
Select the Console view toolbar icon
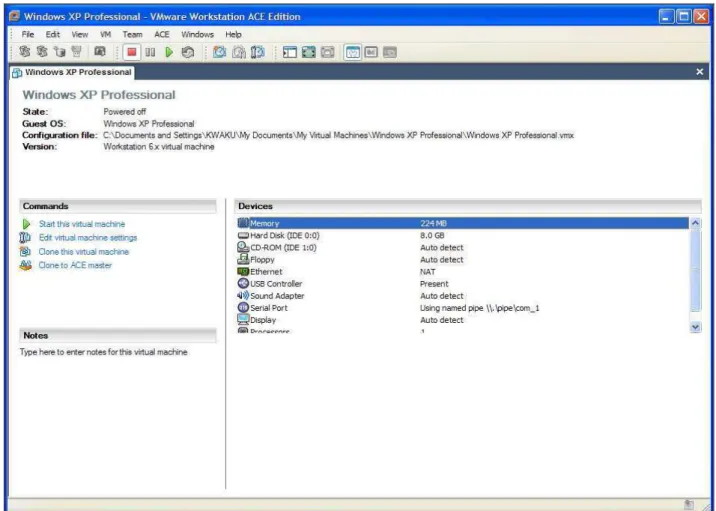coord(390,53)
